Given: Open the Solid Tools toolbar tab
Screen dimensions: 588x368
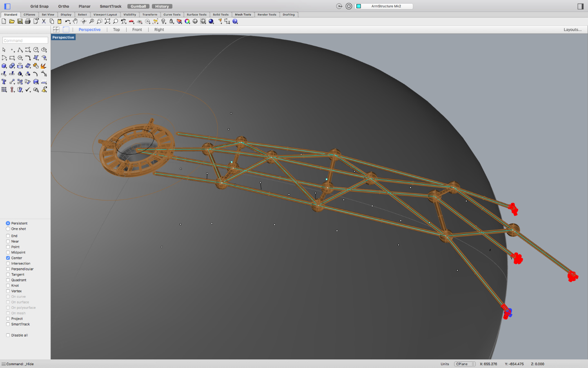Looking at the screenshot, I should [220, 15].
